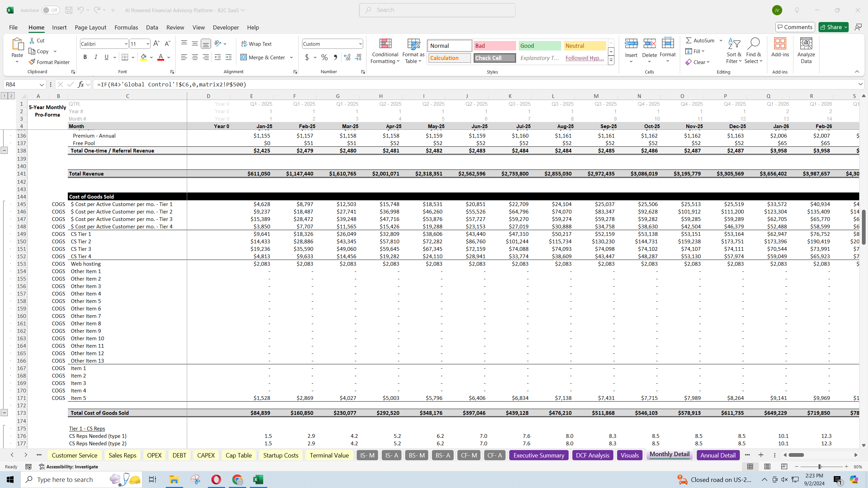This screenshot has width=868, height=488.
Task: Open File Explorer from the taskbar
Action: click(x=174, y=480)
